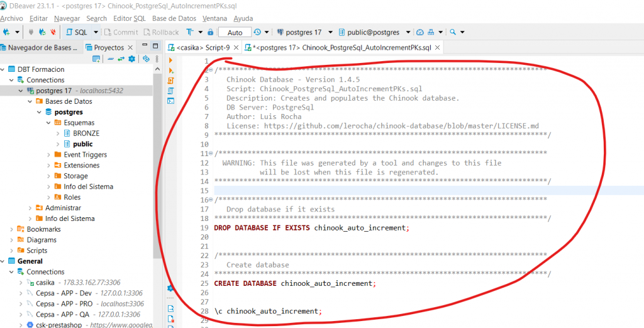This screenshot has height=328, width=644.
Task: Switch to the casika Script-9 tab
Action: pos(203,47)
